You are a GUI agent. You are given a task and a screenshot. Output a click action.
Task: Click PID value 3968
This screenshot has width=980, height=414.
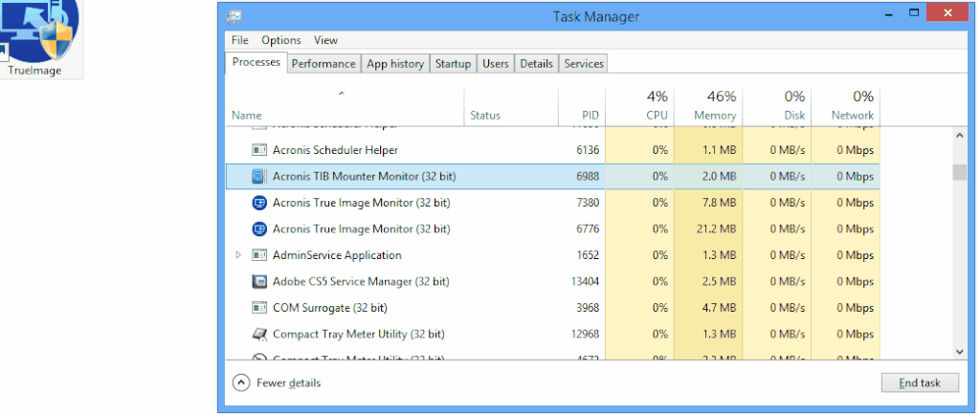point(588,308)
